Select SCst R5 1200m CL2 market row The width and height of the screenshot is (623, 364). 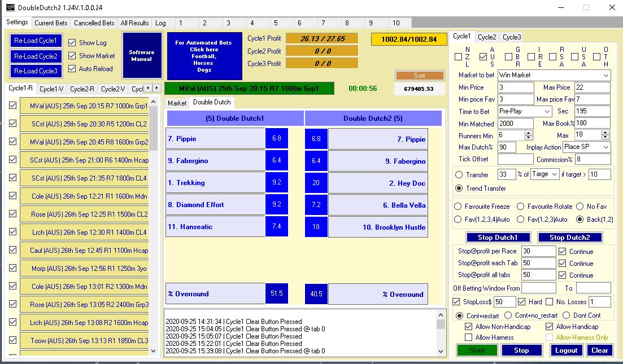click(84, 124)
